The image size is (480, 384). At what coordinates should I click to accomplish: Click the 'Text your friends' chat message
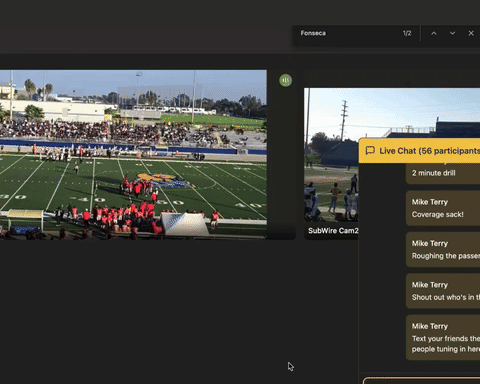point(443,338)
